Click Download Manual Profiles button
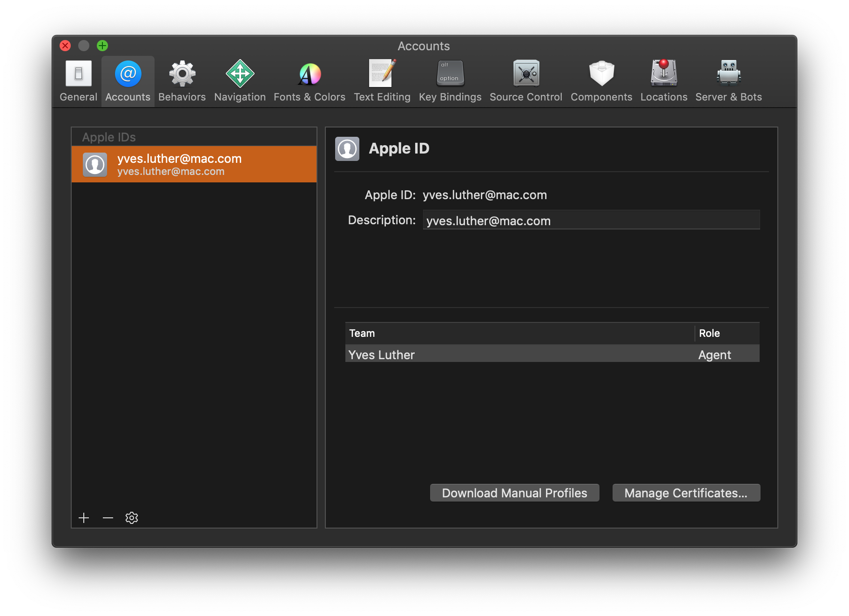 pyautogui.click(x=514, y=493)
